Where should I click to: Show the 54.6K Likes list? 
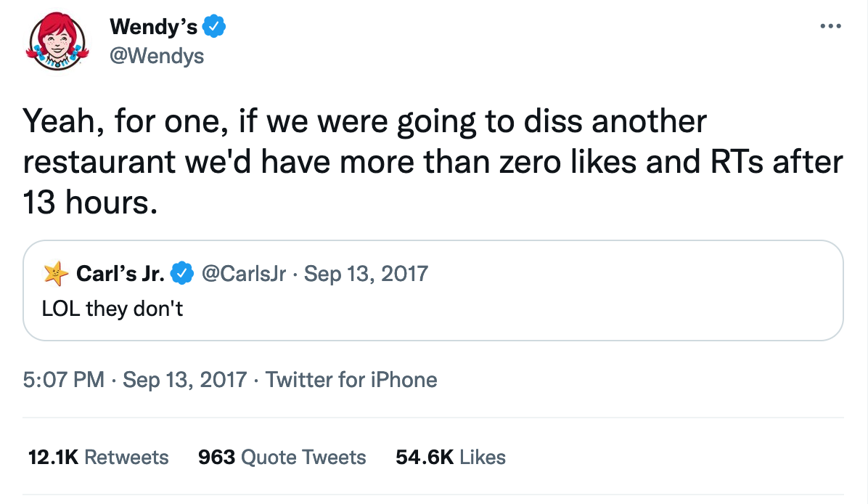(x=450, y=457)
